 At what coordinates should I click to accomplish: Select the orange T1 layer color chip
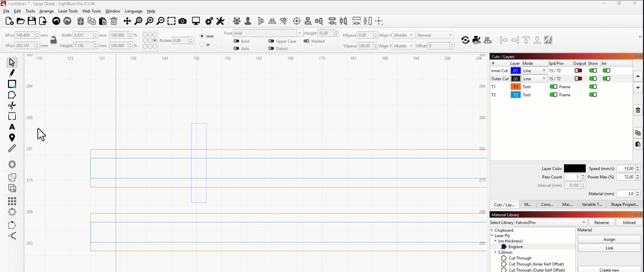click(515, 87)
